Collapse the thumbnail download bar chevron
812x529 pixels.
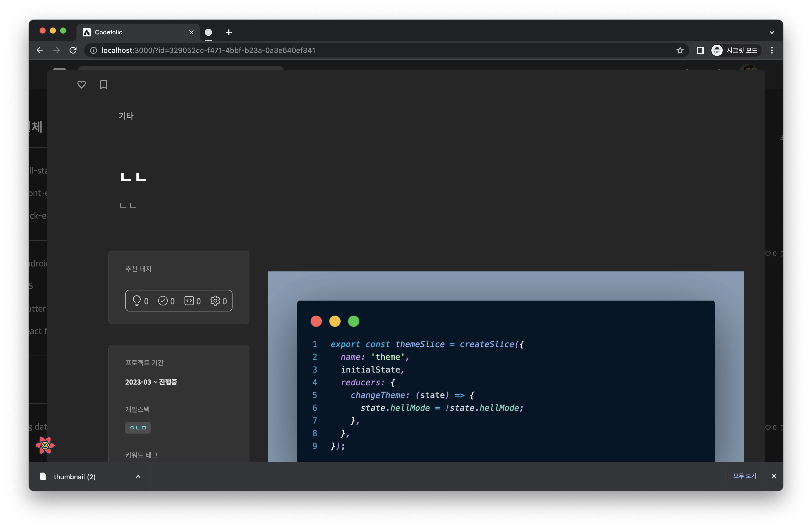[x=138, y=476]
